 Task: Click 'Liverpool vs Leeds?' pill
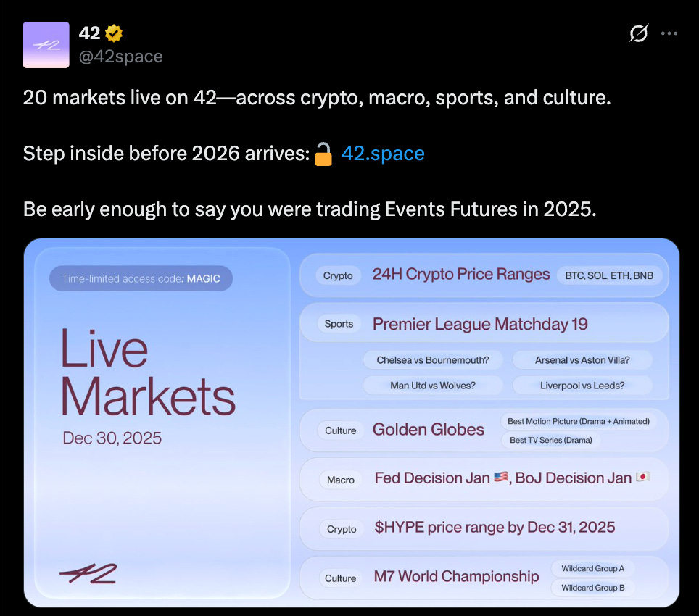(x=582, y=386)
